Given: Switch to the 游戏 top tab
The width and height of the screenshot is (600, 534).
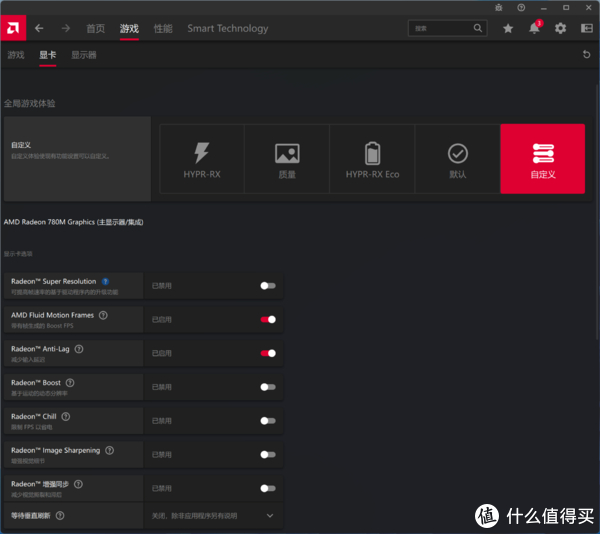Looking at the screenshot, I should point(129,28).
